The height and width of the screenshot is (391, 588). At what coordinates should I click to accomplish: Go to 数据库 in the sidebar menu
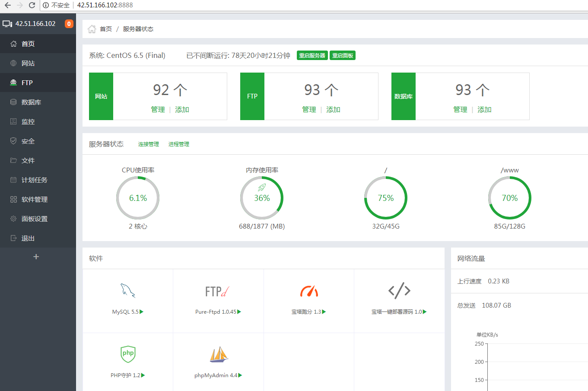38,102
